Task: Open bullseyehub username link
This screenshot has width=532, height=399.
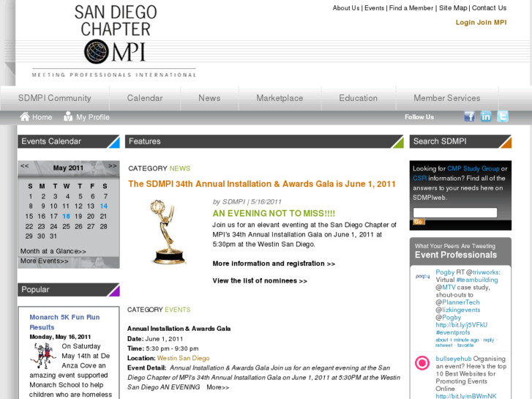Action: coord(454,359)
